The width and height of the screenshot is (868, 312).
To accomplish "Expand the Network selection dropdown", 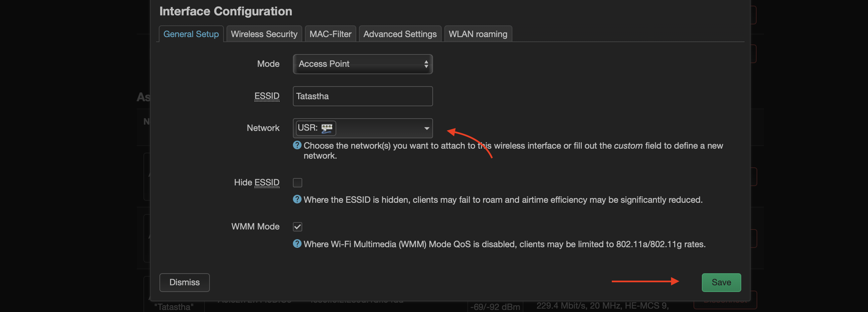I will (x=363, y=128).
